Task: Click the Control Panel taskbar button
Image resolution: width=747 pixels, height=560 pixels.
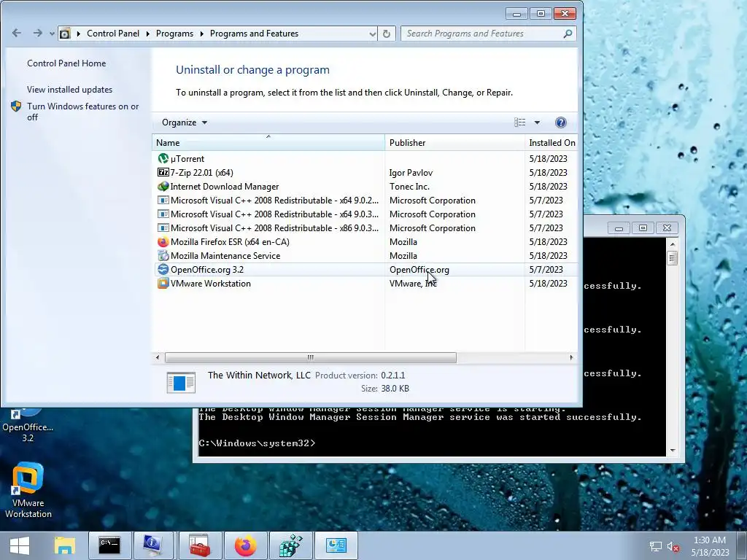Action: point(336,545)
